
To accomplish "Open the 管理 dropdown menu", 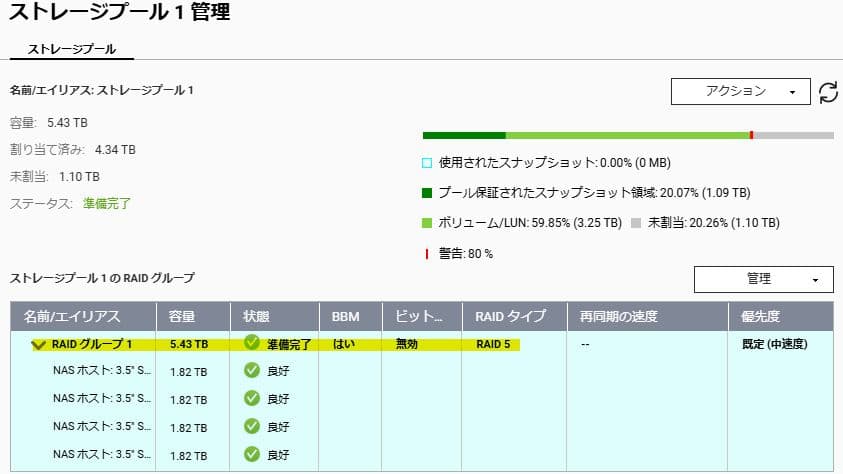I will click(762, 279).
